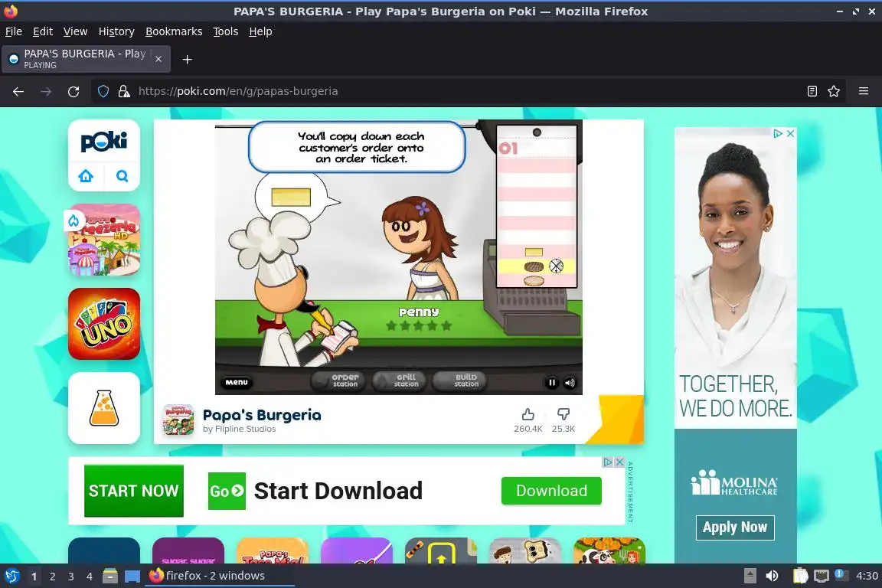Close the Papa's Burgeria tab
The height and width of the screenshot is (588, 882).
[x=158, y=59]
